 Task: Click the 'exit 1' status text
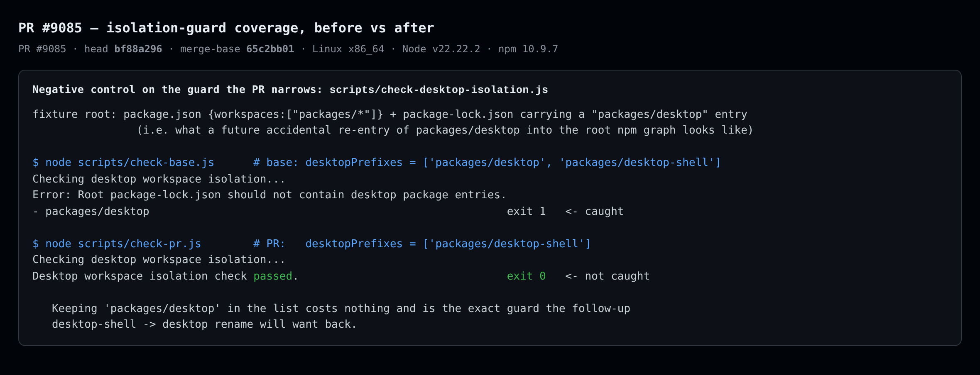coord(526,211)
